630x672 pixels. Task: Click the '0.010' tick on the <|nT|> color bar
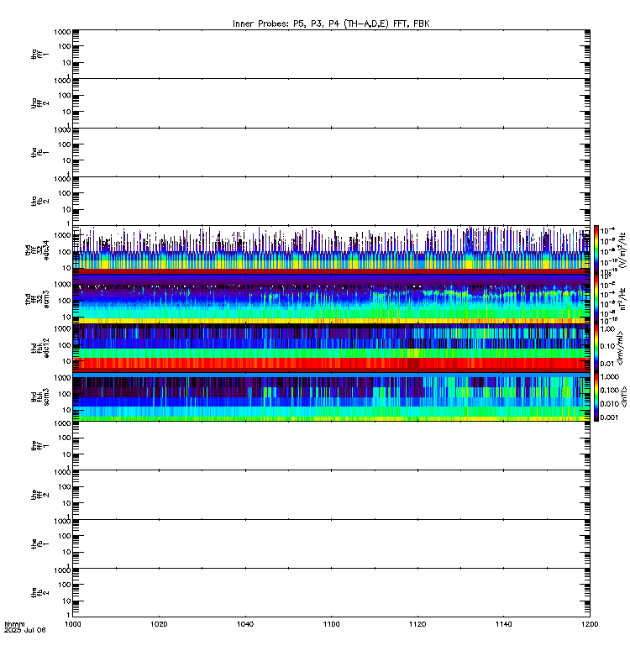(610, 404)
